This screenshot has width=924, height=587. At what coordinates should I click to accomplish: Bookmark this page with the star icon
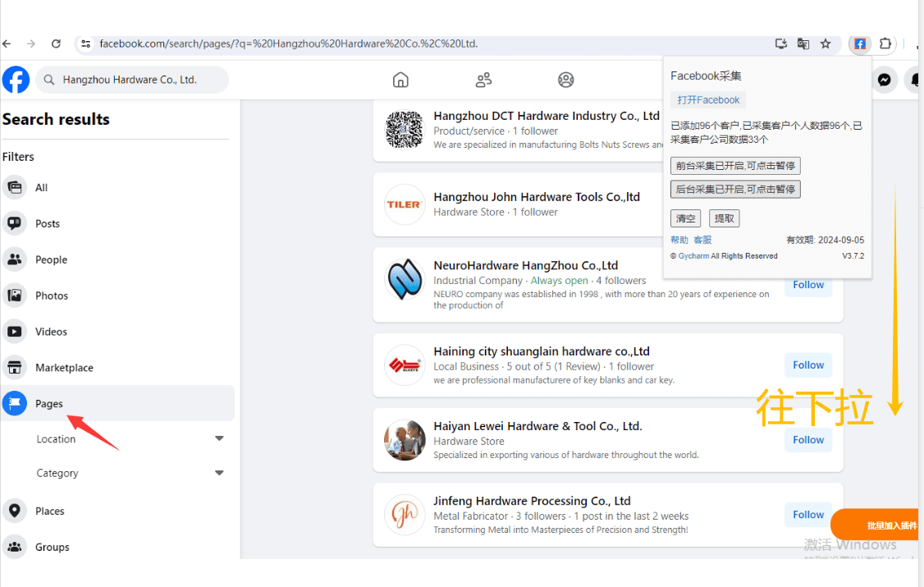pyautogui.click(x=826, y=44)
